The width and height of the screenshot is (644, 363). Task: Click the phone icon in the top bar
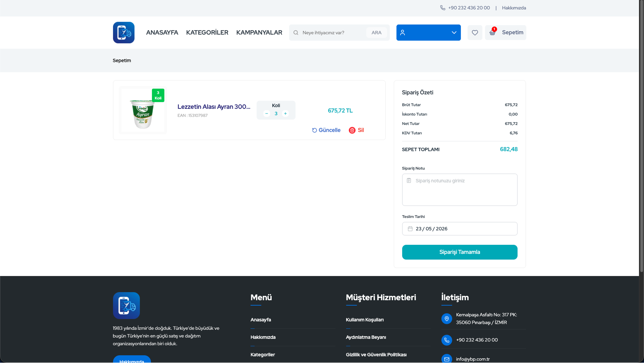[442, 8]
